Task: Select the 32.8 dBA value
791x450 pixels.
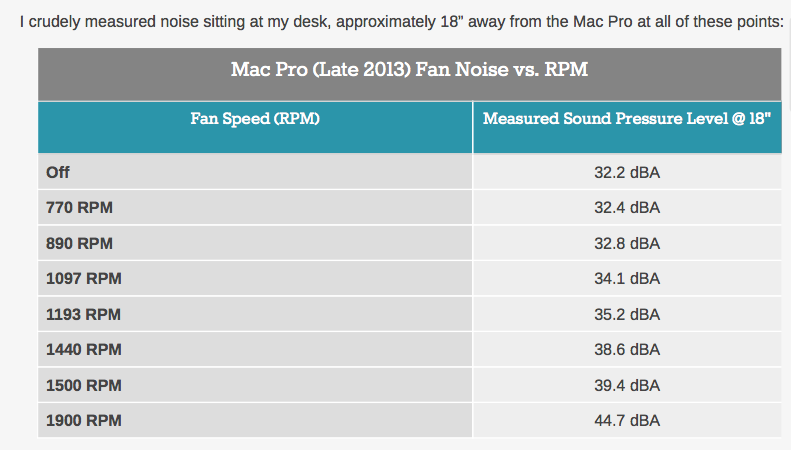Action: click(627, 244)
